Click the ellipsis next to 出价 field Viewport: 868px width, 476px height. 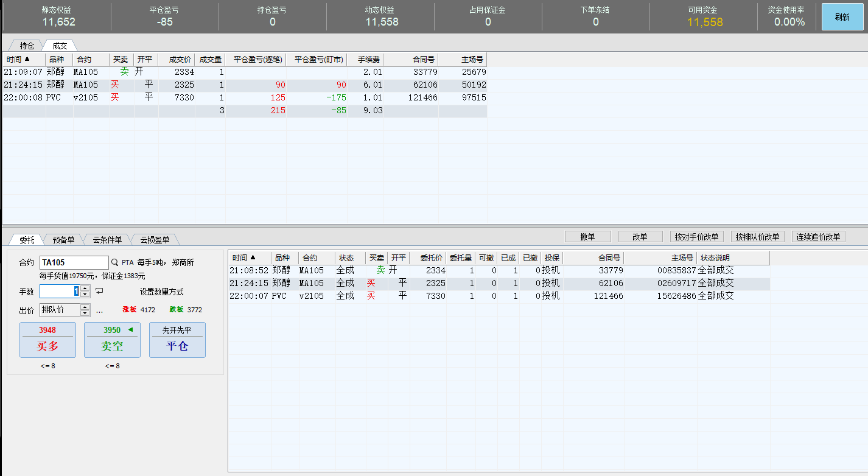tap(100, 310)
